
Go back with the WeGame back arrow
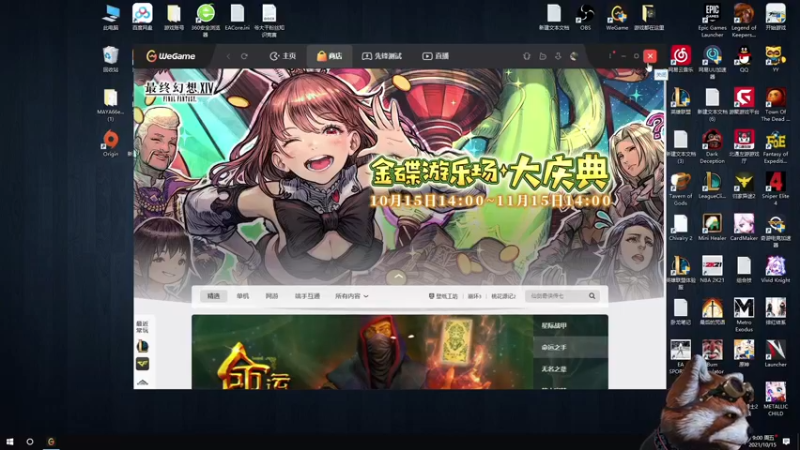228,56
